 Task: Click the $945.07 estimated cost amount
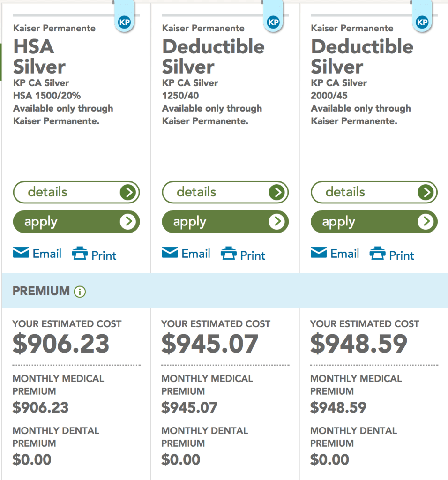[x=209, y=344]
